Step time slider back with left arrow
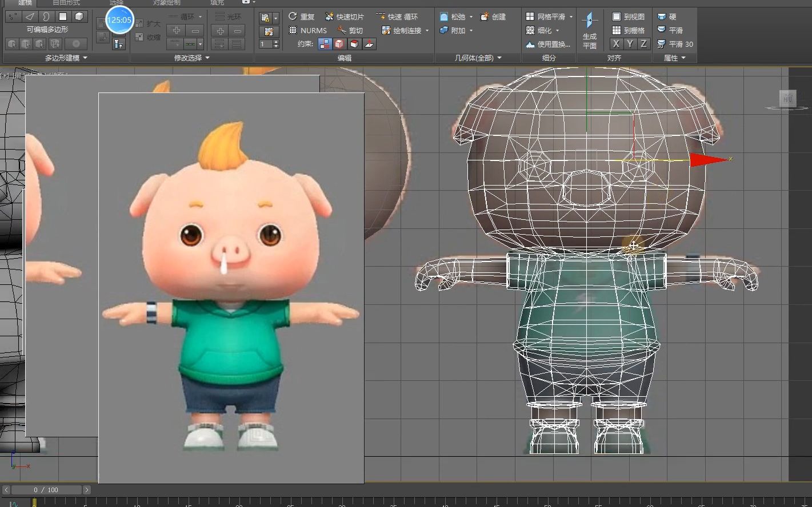812x507 pixels. pos(6,490)
